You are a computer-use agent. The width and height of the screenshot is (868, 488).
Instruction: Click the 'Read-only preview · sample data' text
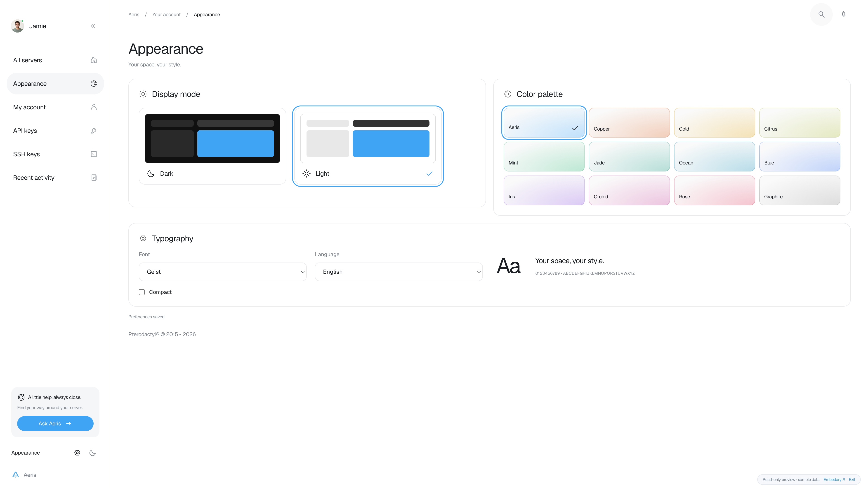(x=791, y=480)
